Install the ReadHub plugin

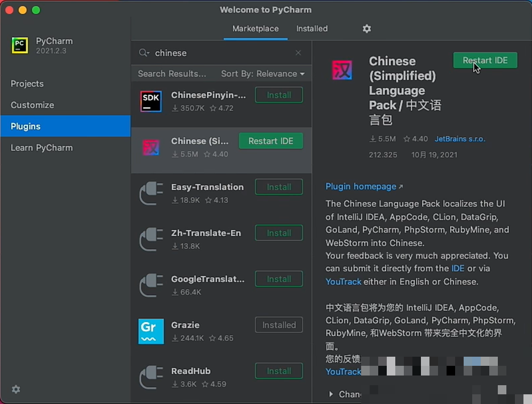[279, 371]
